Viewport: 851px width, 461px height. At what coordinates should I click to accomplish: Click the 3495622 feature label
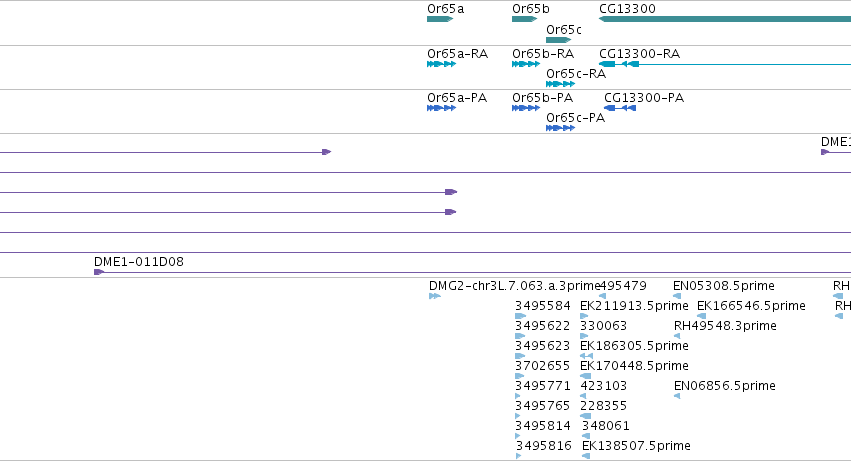tap(543, 326)
